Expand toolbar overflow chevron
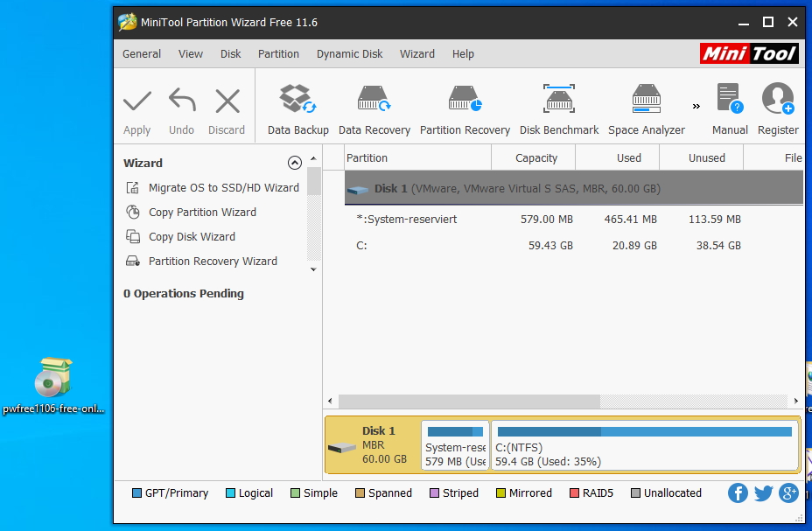Screen dimensions: 812x531 (696, 106)
